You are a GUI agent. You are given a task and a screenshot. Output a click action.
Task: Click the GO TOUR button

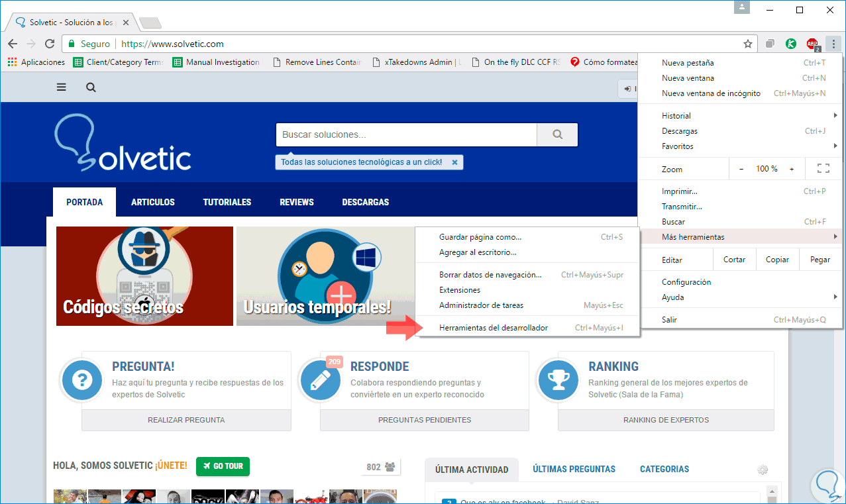coord(223,466)
